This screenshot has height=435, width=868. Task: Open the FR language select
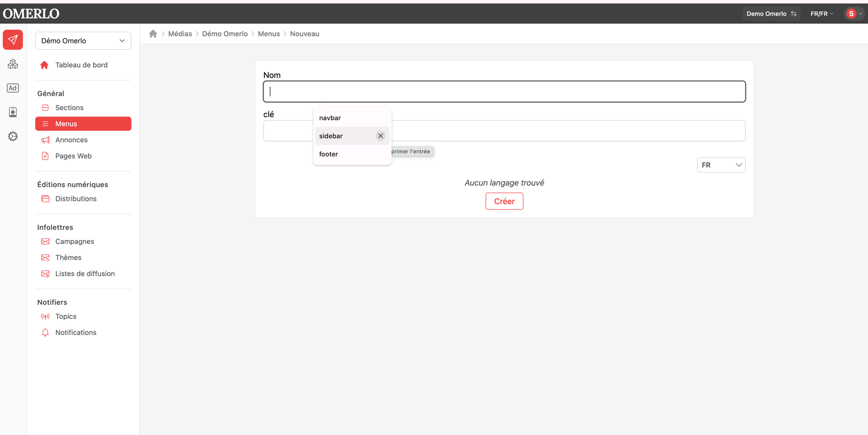[x=721, y=165]
